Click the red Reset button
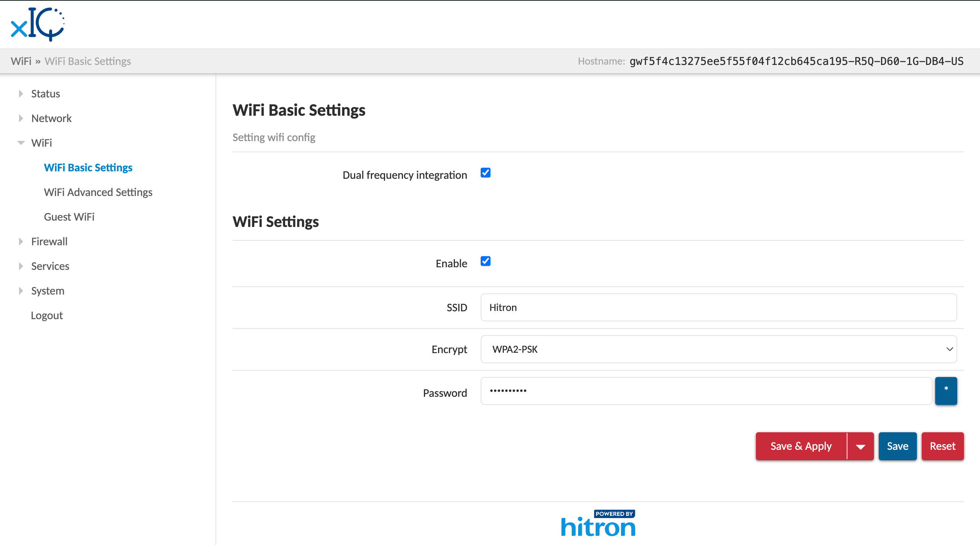980x545 pixels. click(942, 446)
